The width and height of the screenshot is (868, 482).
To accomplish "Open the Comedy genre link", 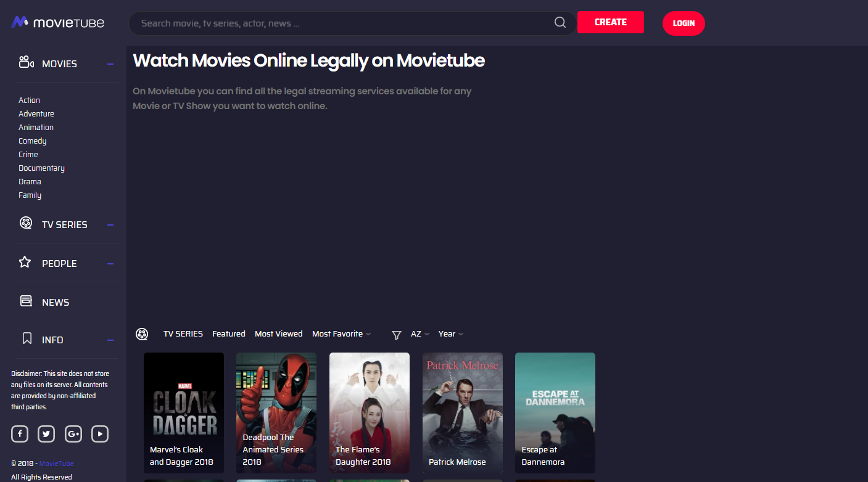I will coord(33,141).
